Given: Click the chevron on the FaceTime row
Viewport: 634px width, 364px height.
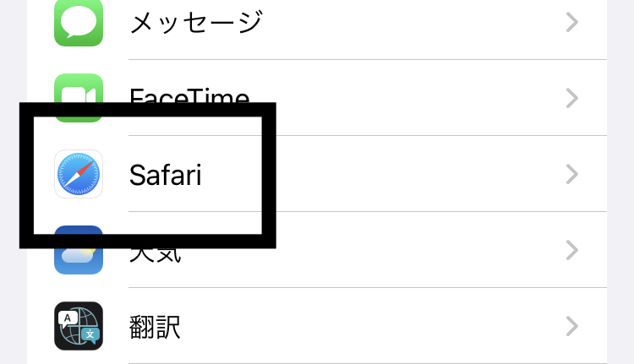Looking at the screenshot, I should [x=572, y=99].
